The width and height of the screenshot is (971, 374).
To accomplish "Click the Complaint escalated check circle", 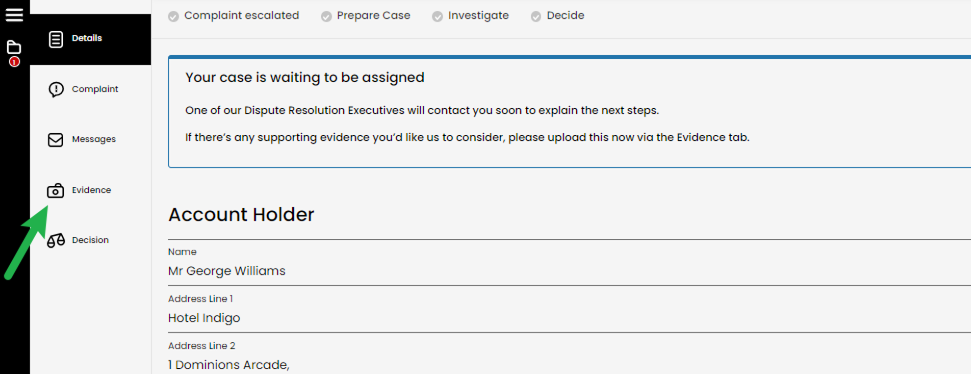I will pos(173,17).
